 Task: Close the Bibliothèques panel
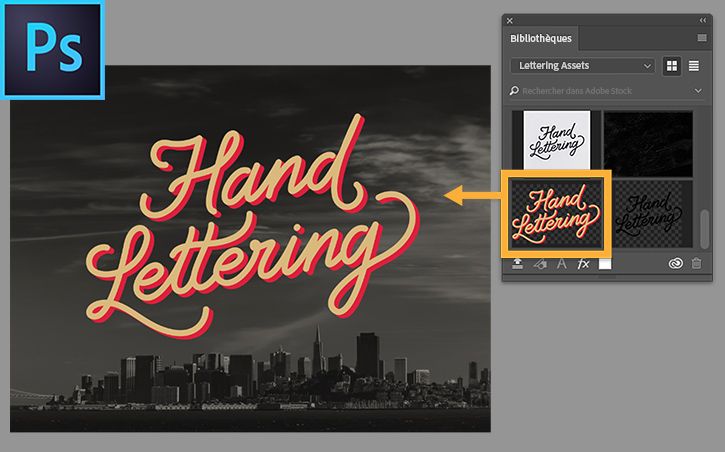click(510, 21)
